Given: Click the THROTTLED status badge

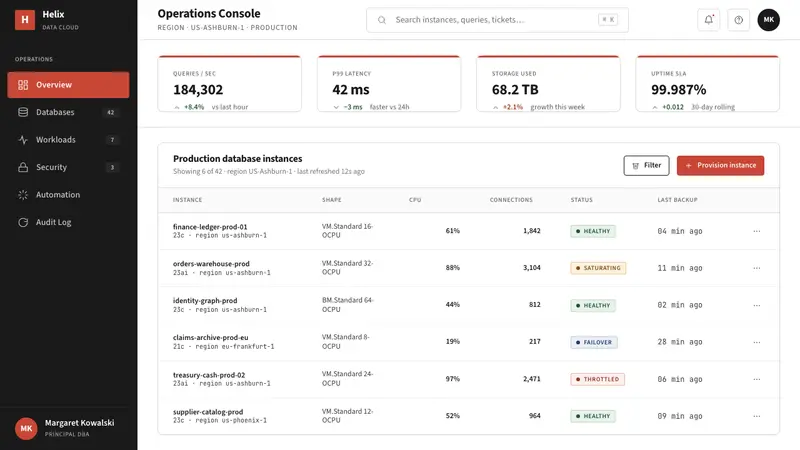Looking at the screenshot, I should pyautogui.click(x=597, y=379).
